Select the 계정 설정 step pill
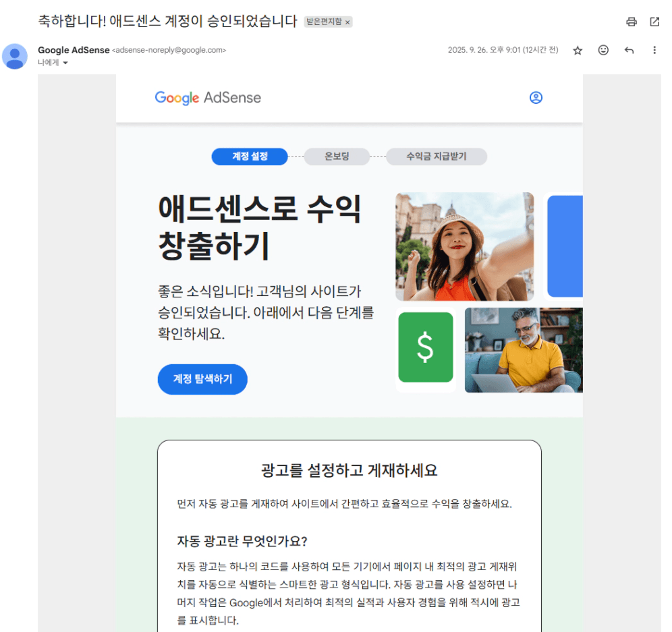This screenshot has width=672, height=632. pyautogui.click(x=250, y=156)
